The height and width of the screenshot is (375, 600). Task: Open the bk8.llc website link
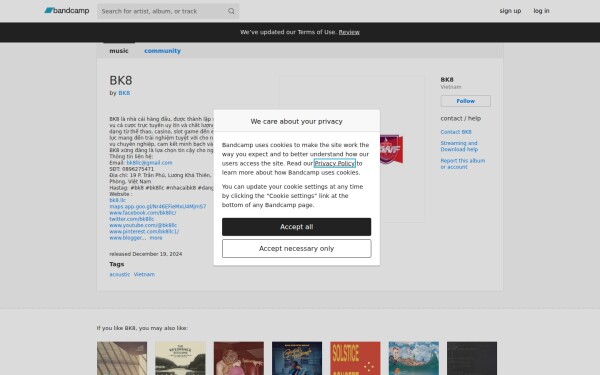(117, 200)
